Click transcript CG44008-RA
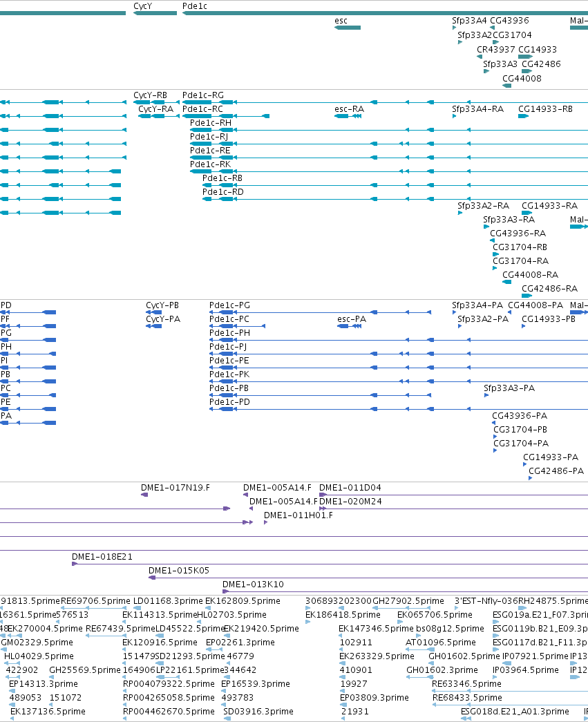The height and width of the screenshot is (722, 588). tap(530, 275)
